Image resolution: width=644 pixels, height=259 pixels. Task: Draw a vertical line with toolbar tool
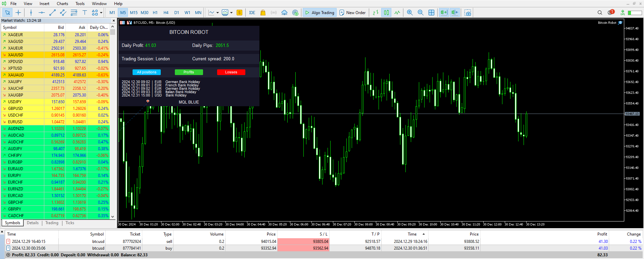(x=31, y=13)
